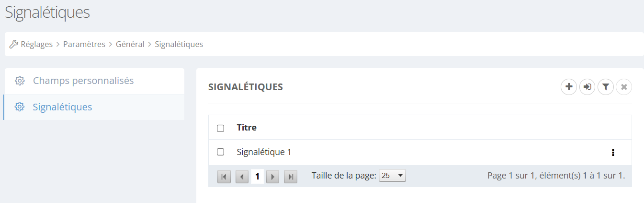Check the box for Signalétique 1
The image size is (644, 203).
221,152
